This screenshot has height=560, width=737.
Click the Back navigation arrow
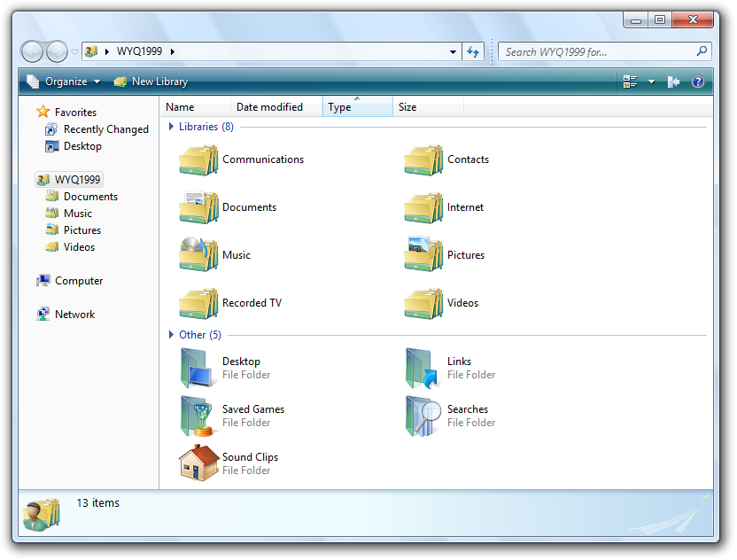click(32, 51)
